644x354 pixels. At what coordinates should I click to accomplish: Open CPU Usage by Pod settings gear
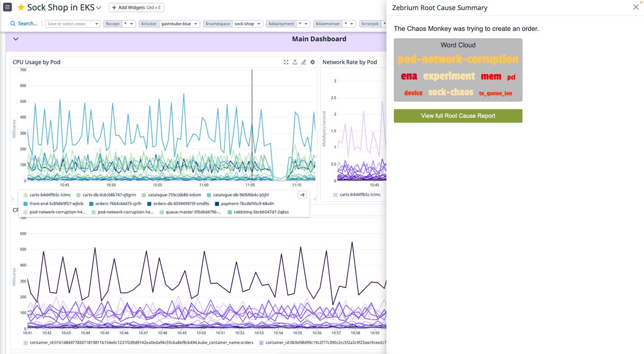(x=313, y=62)
